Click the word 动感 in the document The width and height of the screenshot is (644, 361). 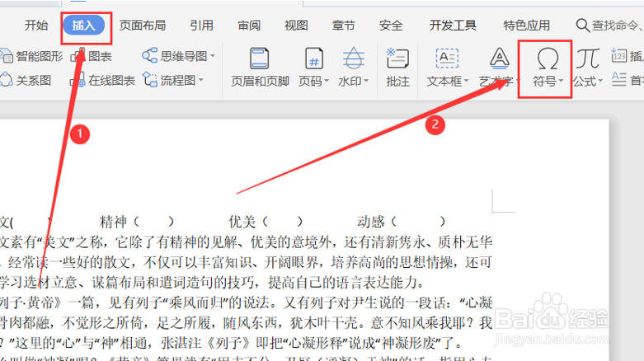point(370,222)
